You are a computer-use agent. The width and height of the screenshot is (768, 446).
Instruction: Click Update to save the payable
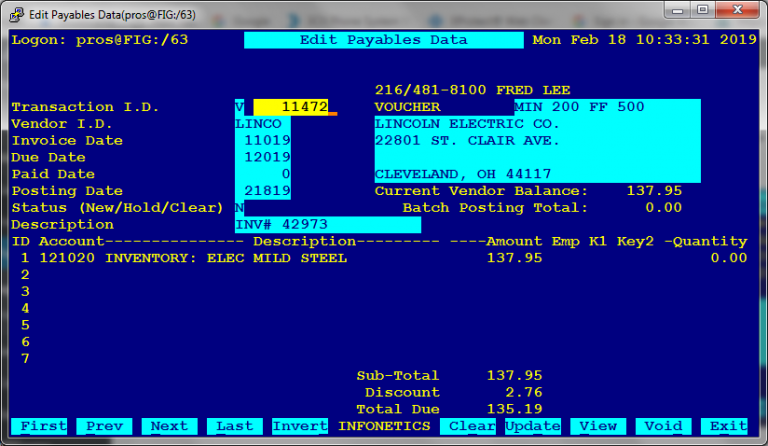click(x=532, y=426)
